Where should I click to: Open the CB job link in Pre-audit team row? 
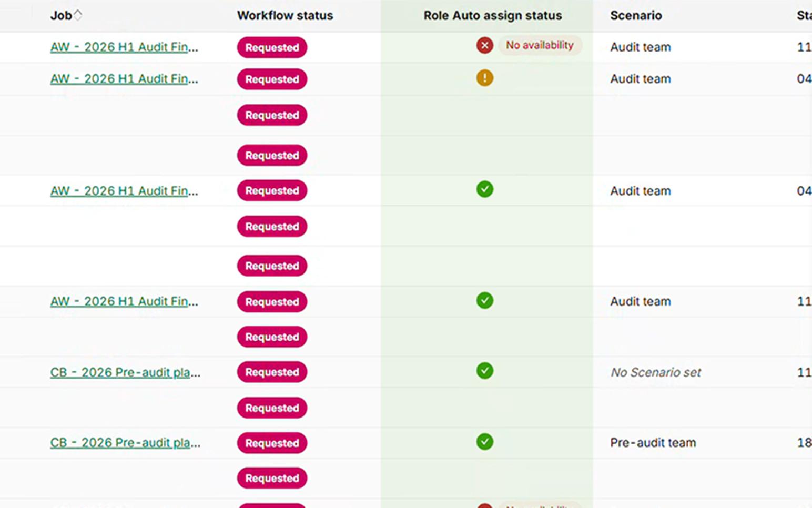(125, 443)
